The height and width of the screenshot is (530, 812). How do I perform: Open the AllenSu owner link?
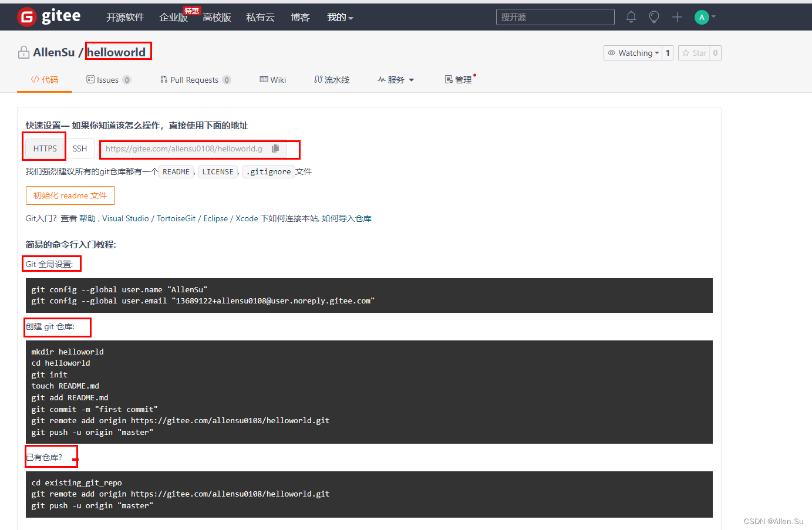pos(54,52)
